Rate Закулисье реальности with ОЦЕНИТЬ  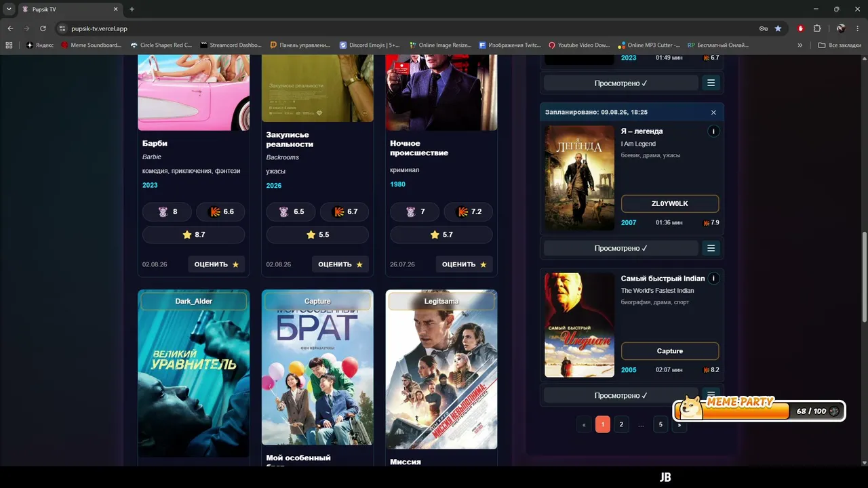point(340,264)
